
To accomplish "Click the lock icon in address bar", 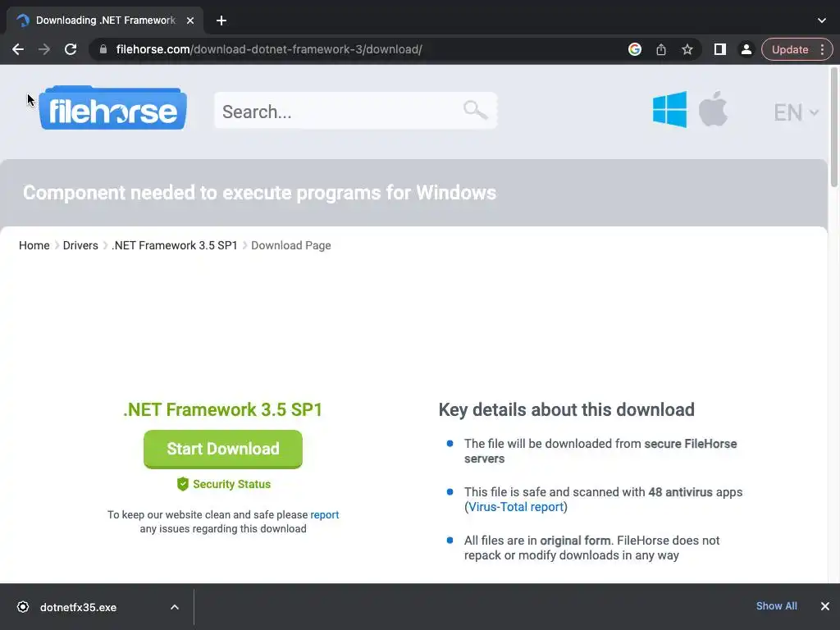I will [103, 49].
